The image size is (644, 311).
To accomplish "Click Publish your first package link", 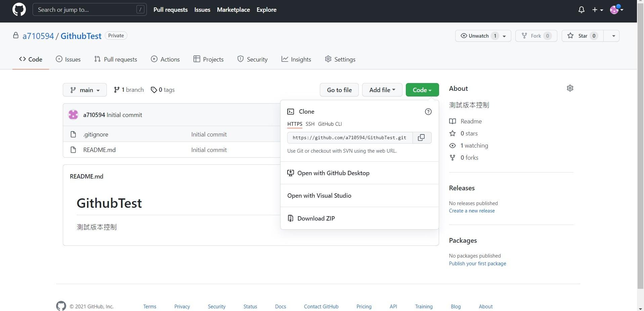I will pos(477,264).
